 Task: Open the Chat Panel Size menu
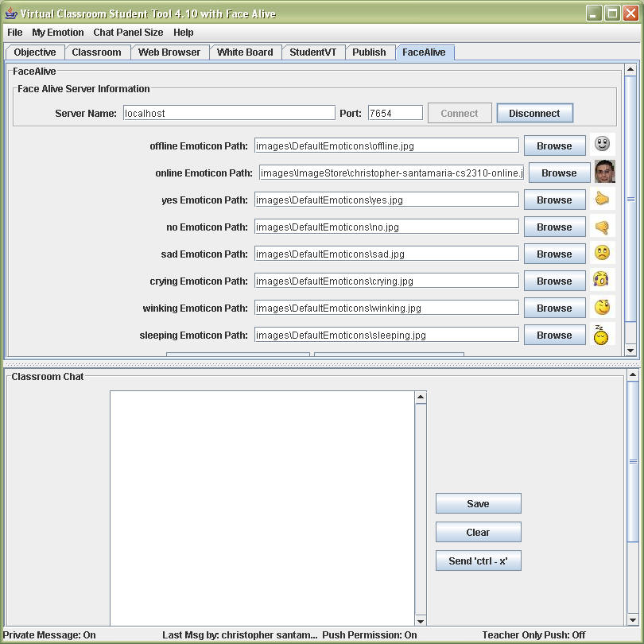(x=128, y=33)
